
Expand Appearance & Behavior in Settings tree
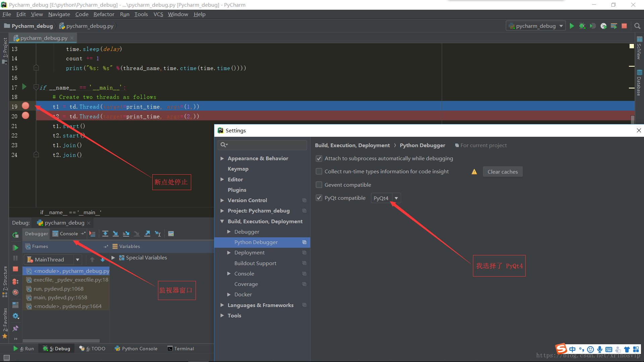(222, 159)
